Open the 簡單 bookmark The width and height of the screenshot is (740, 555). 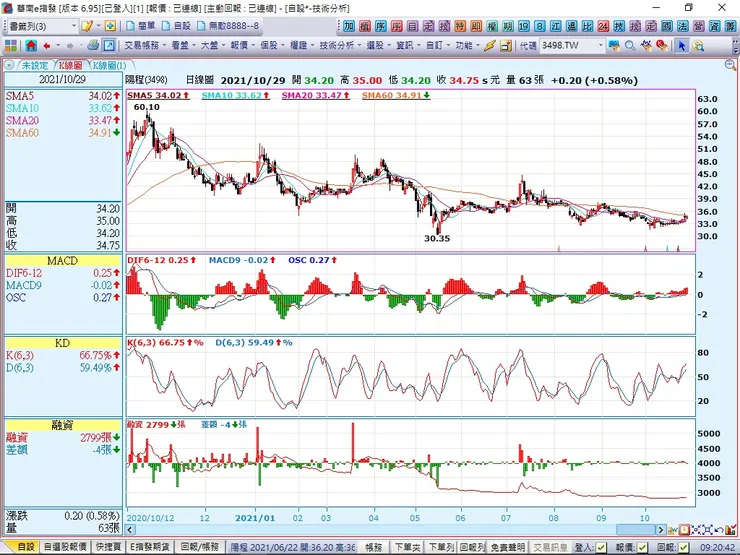click(x=141, y=26)
